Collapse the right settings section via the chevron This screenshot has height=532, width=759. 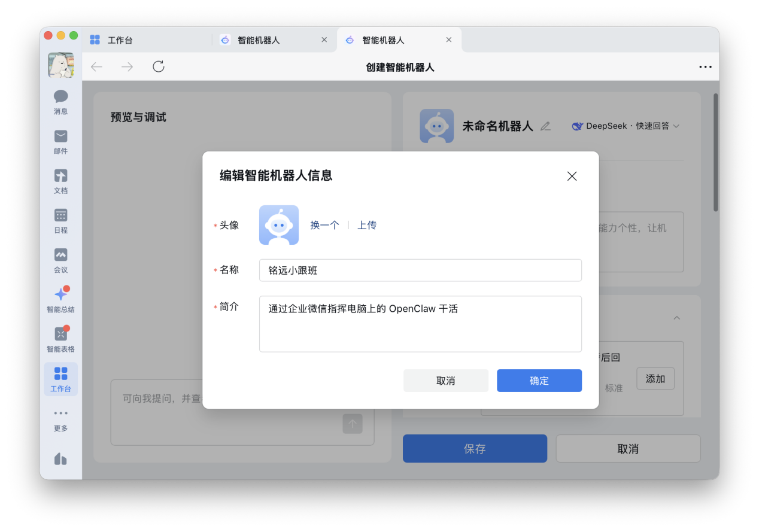[x=676, y=318]
